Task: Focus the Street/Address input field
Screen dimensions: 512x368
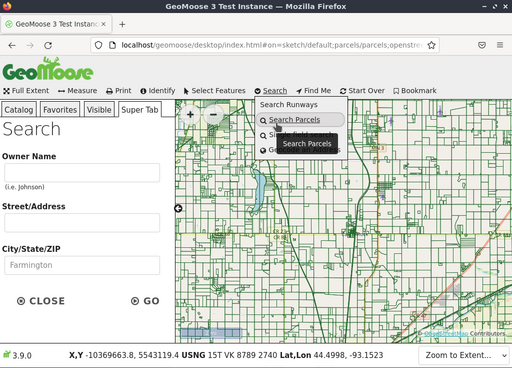Action: [82, 223]
